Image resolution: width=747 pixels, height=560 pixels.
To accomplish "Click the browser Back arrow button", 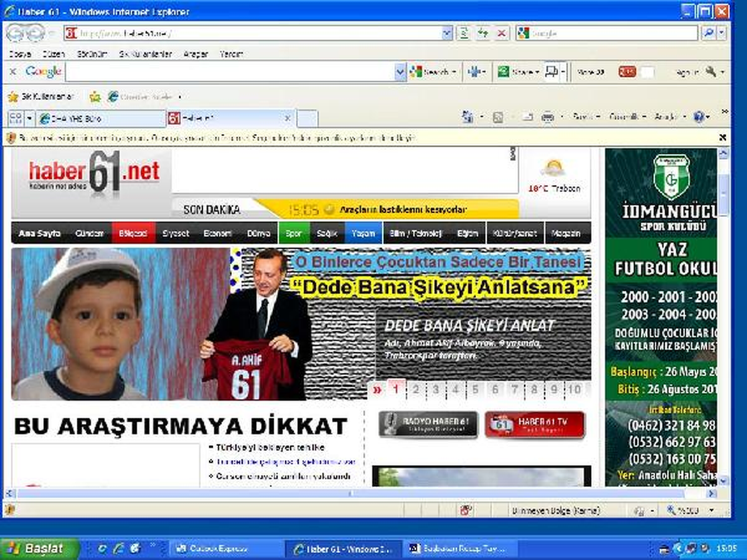I will coord(16,33).
